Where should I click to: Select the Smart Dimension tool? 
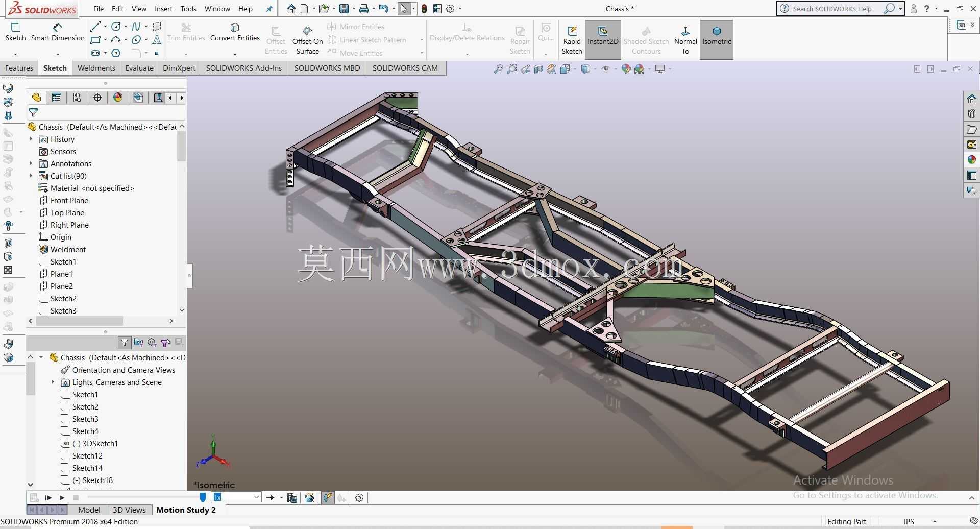point(58,32)
